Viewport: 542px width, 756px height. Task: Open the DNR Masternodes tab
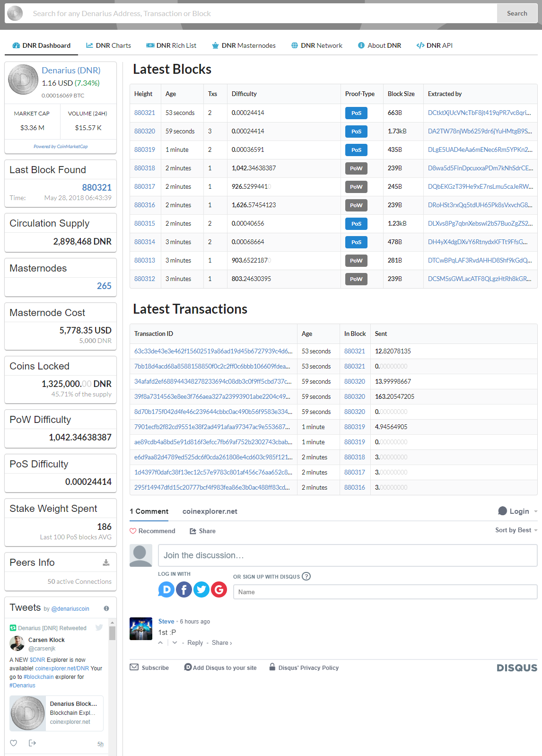244,45
